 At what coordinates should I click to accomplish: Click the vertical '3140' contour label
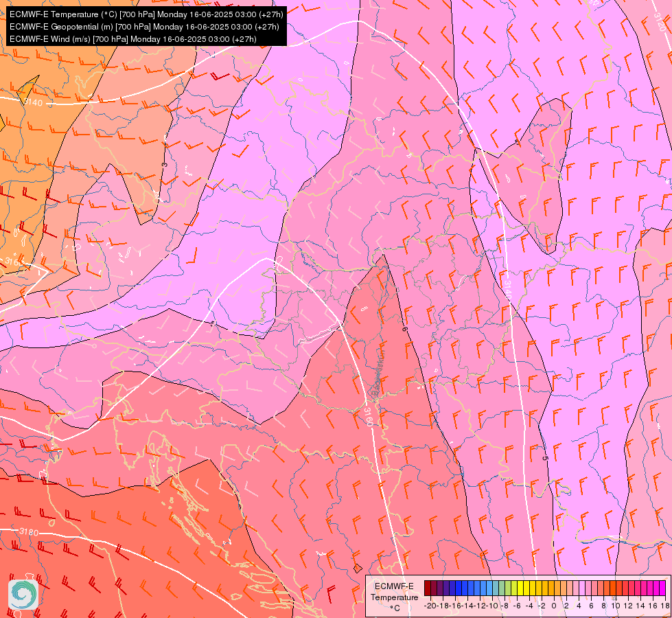coord(507,290)
